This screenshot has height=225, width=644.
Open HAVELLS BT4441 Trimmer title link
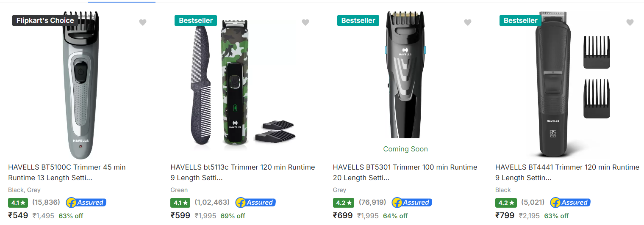(567, 173)
